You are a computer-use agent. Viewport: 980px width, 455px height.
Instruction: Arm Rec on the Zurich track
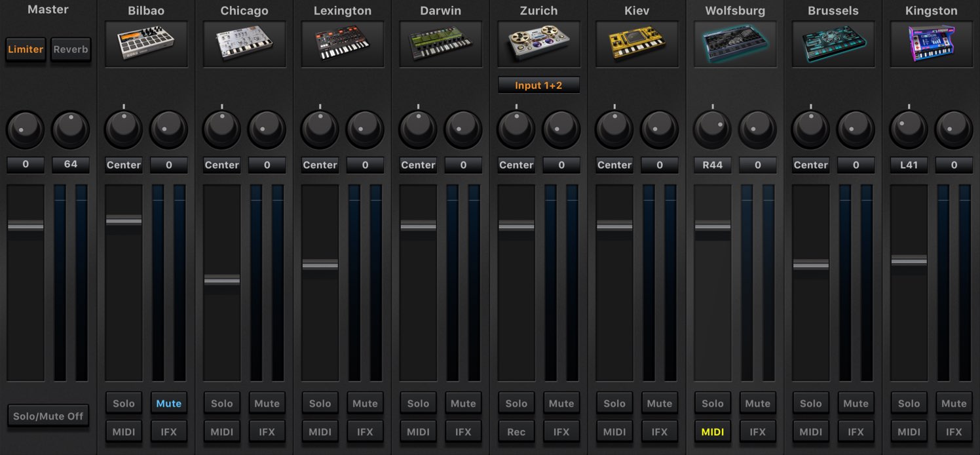point(516,432)
